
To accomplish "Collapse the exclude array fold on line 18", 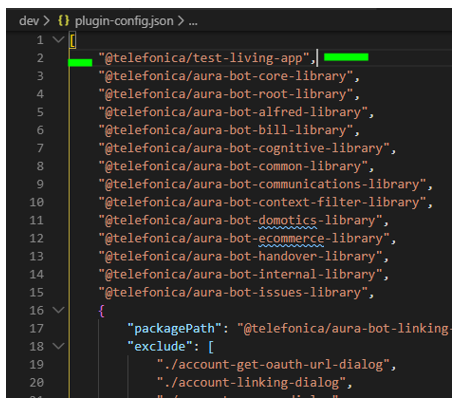I will click(x=58, y=346).
